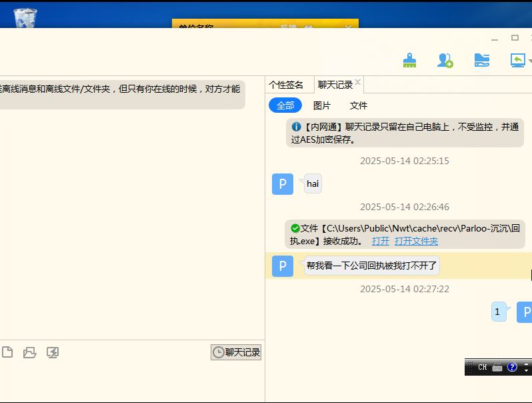Select the 全部 filter pill

285,105
